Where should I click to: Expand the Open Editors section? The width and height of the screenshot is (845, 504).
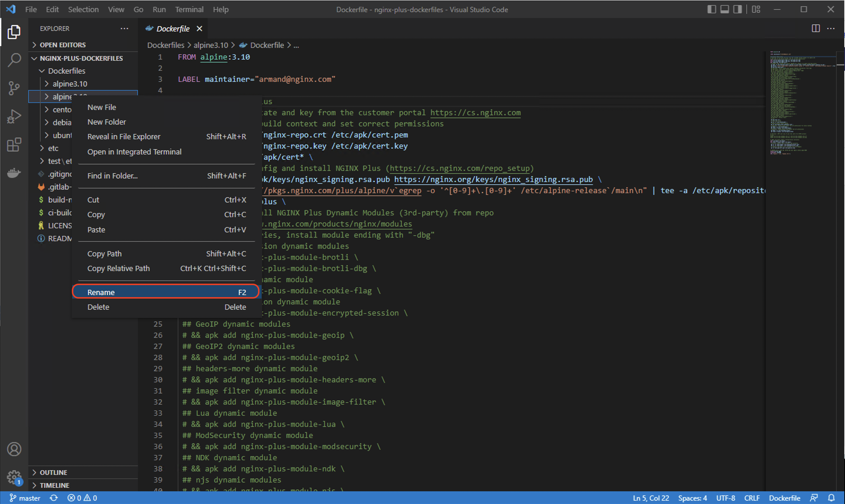pos(83,45)
